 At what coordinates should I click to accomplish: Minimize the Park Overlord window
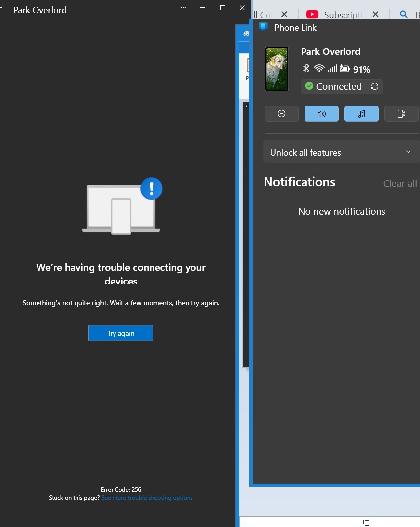pyautogui.click(x=203, y=8)
